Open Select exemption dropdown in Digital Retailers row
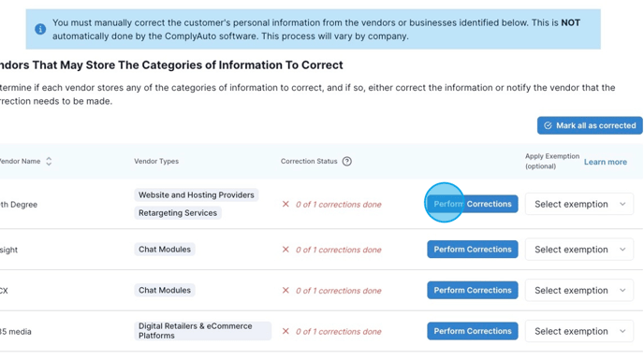 click(579, 331)
